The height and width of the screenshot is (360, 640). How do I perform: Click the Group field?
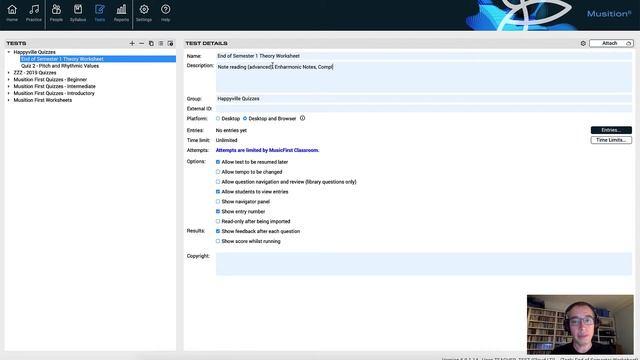[x=424, y=99]
